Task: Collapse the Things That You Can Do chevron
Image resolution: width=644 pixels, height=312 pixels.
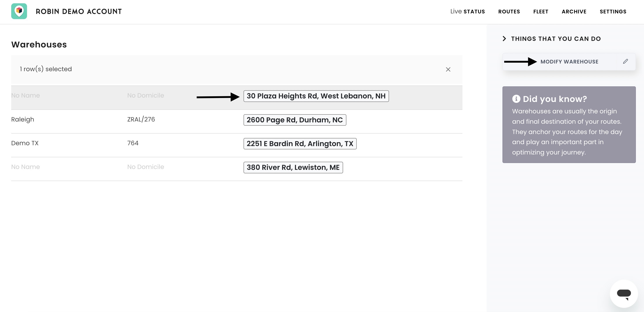Action: [x=504, y=39]
